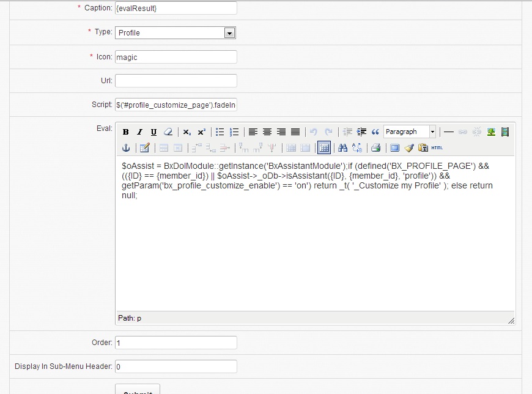This screenshot has height=394, width=532.
Task: Click the Submit button
Action: 138,390
